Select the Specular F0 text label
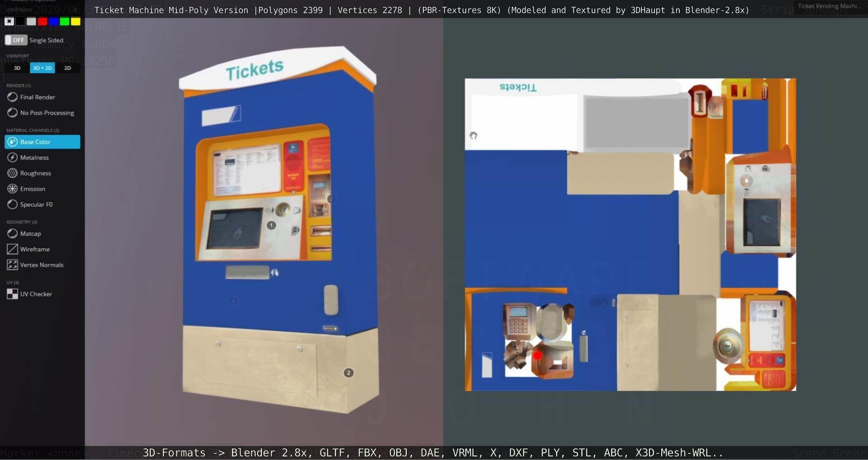 [36, 204]
